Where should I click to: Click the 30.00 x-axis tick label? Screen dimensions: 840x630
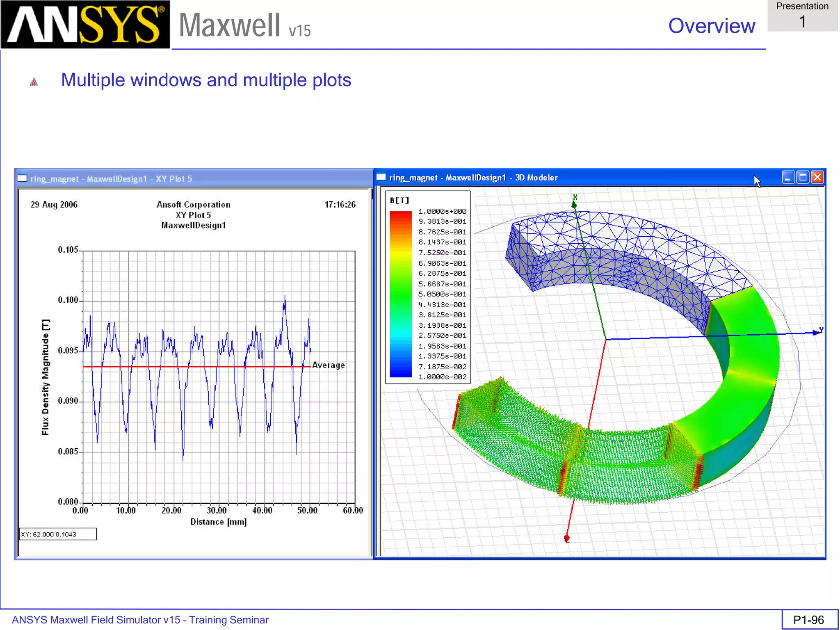217,510
